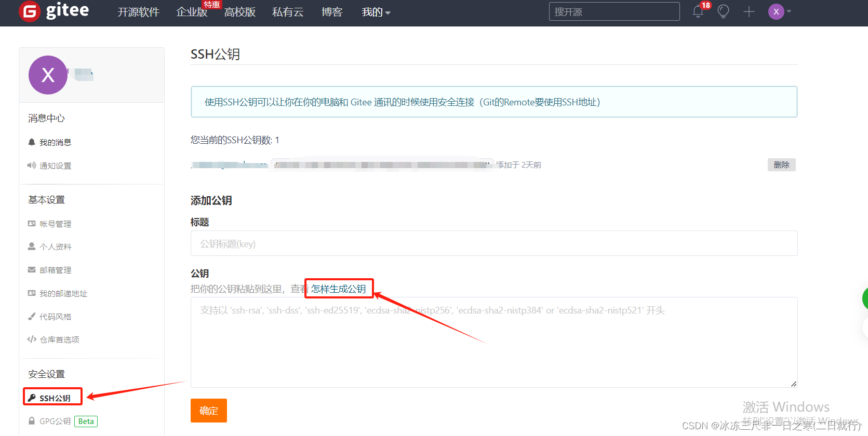Open 通知设置 in sidebar
868x436 pixels.
click(x=55, y=166)
